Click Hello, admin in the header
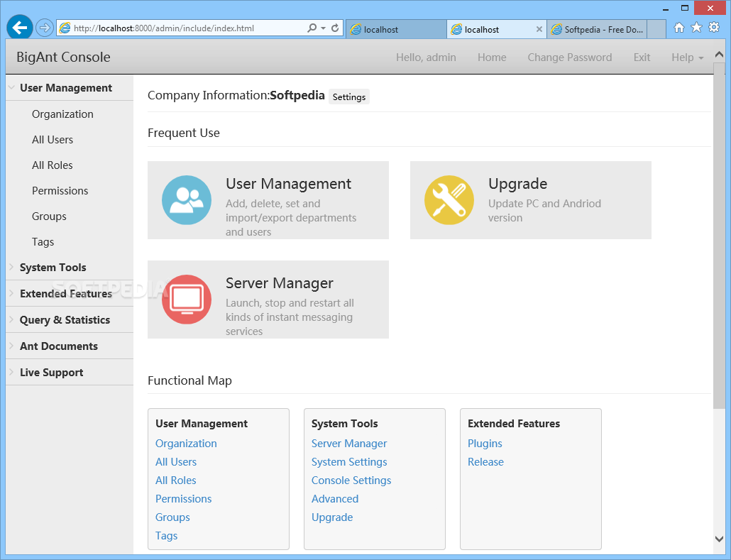This screenshot has height=560, width=731. [x=426, y=57]
